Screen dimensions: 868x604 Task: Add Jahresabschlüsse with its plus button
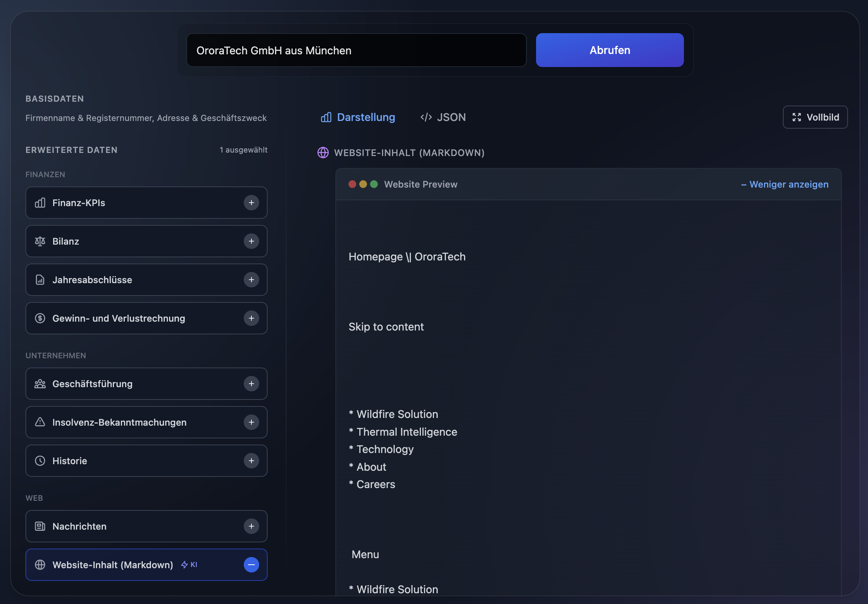pos(251,280)
